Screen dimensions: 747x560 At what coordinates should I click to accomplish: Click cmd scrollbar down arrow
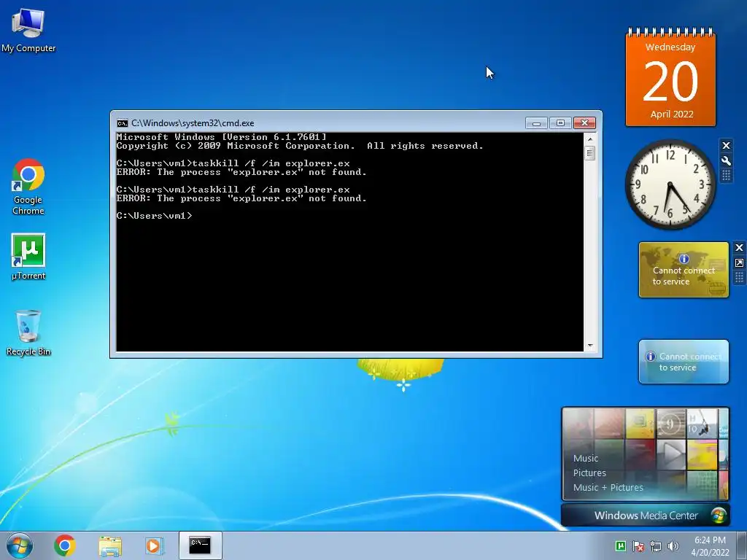point(589,346)
